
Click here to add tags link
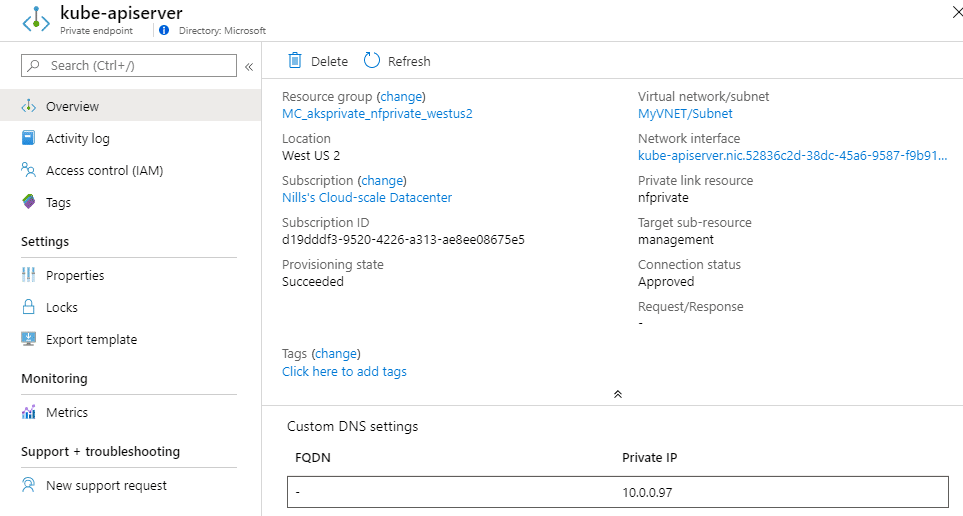344,372
